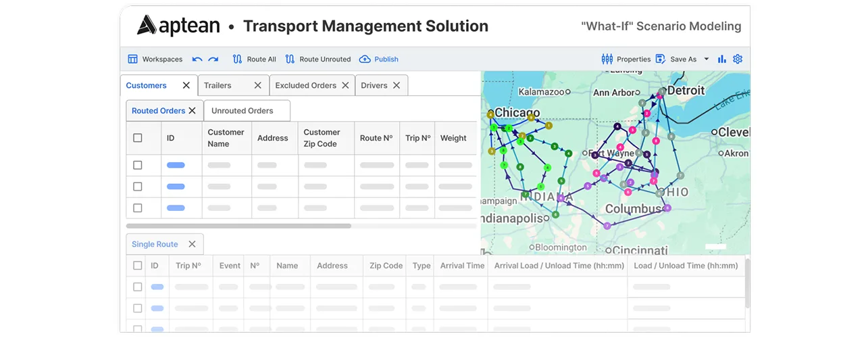Screen dimensions: 868x338
Task: Select the Routed Orders sub-tab
Action: point(159,111)
